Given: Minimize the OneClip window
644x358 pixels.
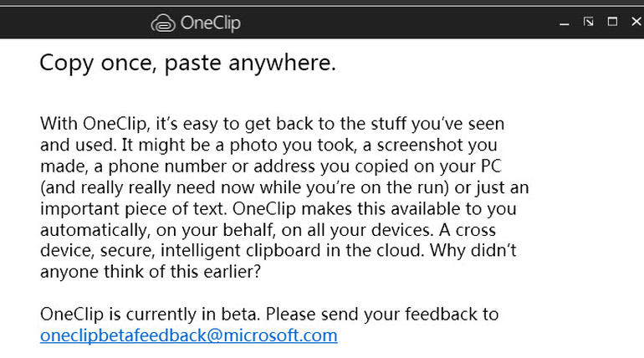Looking at the screenshot, I should tap(565, 23).
